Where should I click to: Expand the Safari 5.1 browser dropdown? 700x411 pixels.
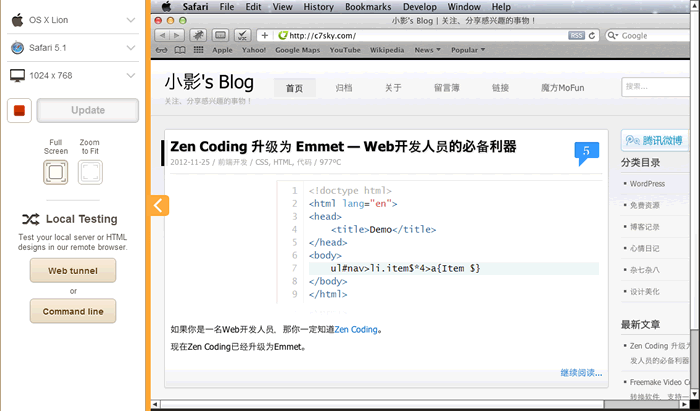point(73,48)
